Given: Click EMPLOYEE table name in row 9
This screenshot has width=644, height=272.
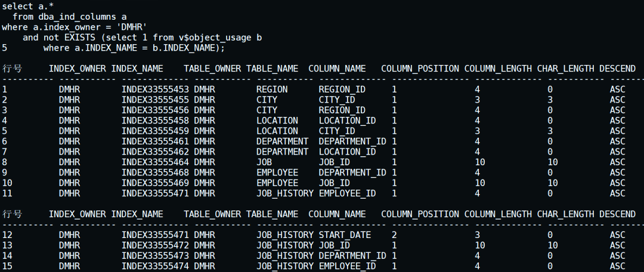Looking at the screenshot, I should pyautogui.click(x=277, y=172).
